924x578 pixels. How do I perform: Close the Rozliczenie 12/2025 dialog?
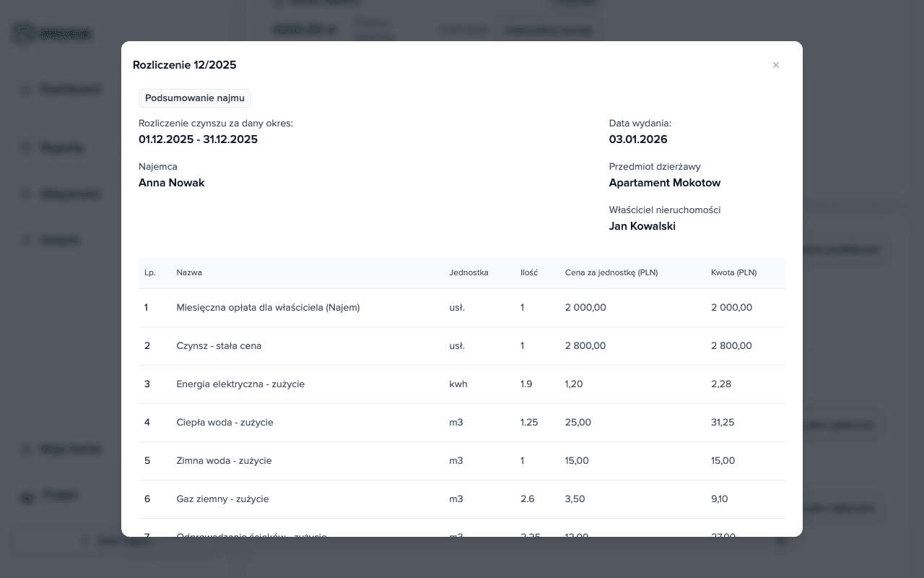click(776, 65)
